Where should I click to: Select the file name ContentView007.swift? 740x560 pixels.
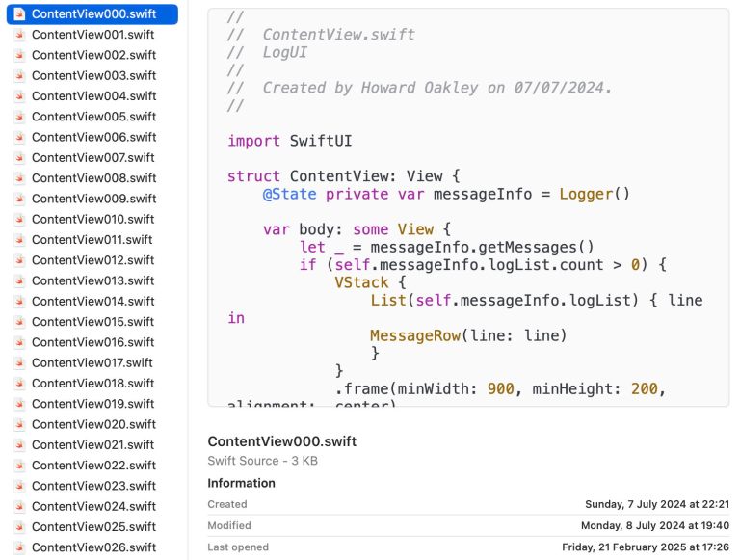click(92, 158)
